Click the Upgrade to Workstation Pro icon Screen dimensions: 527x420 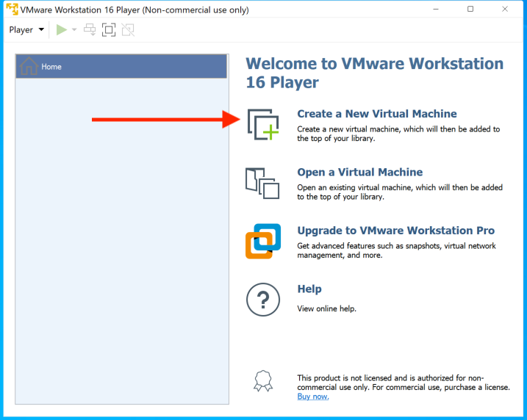coord(262,241)
